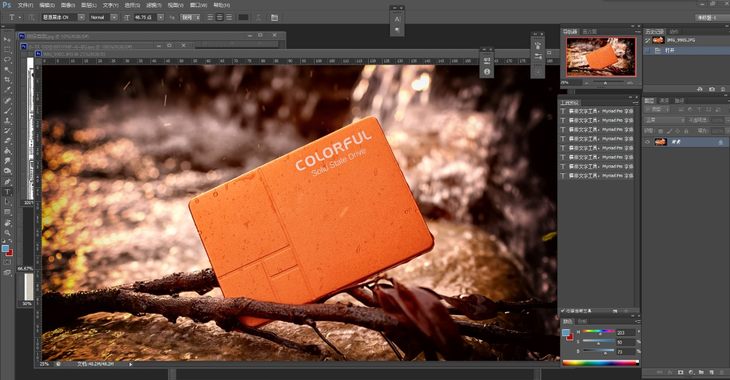Create new snapshot with camera icon
Image resolution: width=730 pixels, height=380 pixels.
point(712,89)
